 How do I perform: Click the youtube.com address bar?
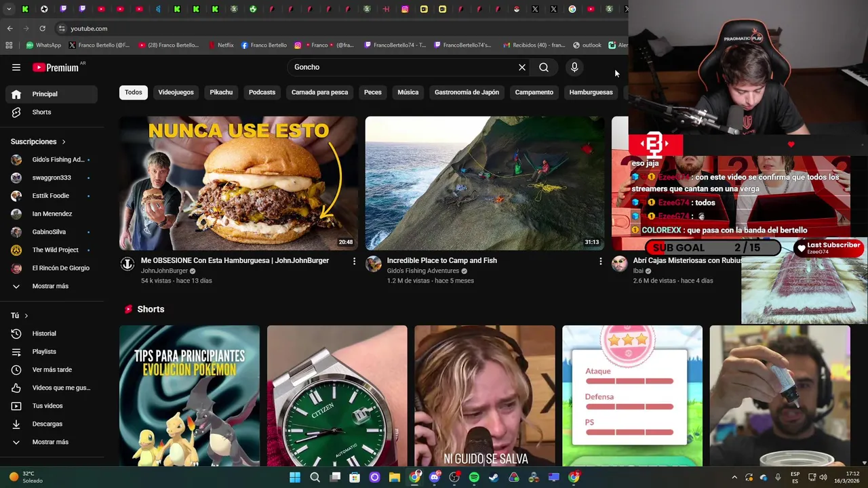339,28
